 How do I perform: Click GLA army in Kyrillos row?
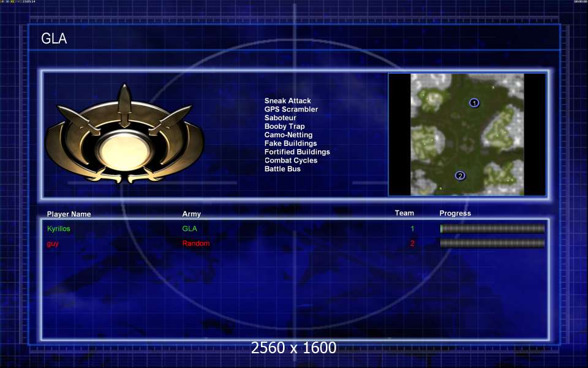(189, 228)
